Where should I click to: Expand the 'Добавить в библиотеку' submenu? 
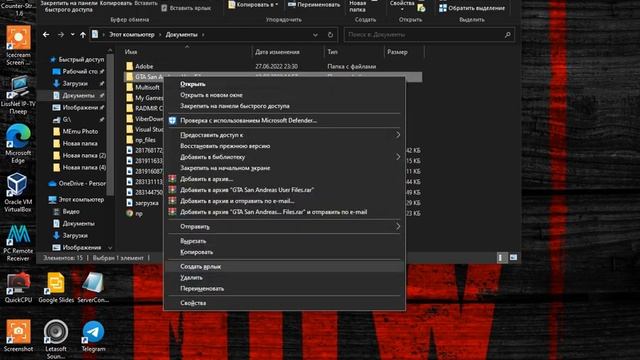pos(398,157)
